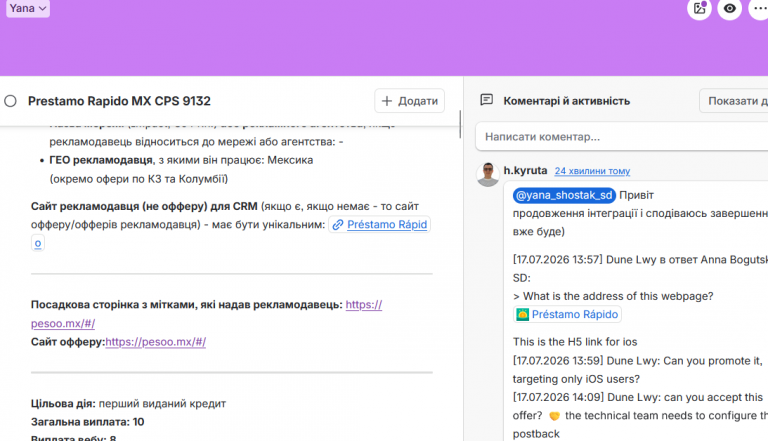Viewport: 768px width, 441px height.
Task: Click the description scrollbar handle
Action: (460, 124)
